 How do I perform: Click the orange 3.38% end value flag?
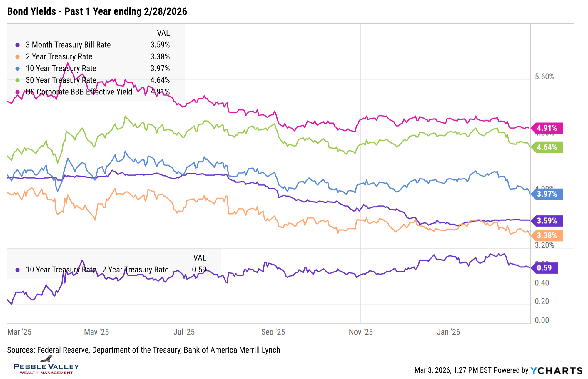coord(547,236)
